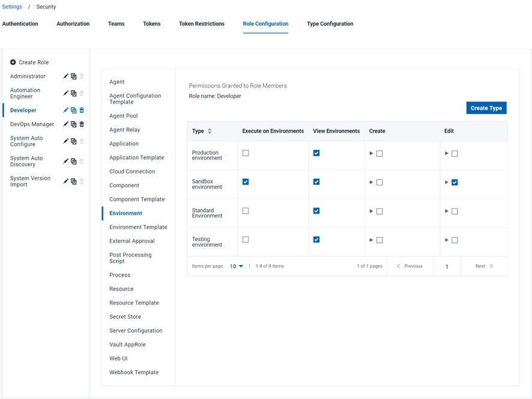Open the Type Configuration tab
This screenshot has height=399, width=532.
(330, 24)
